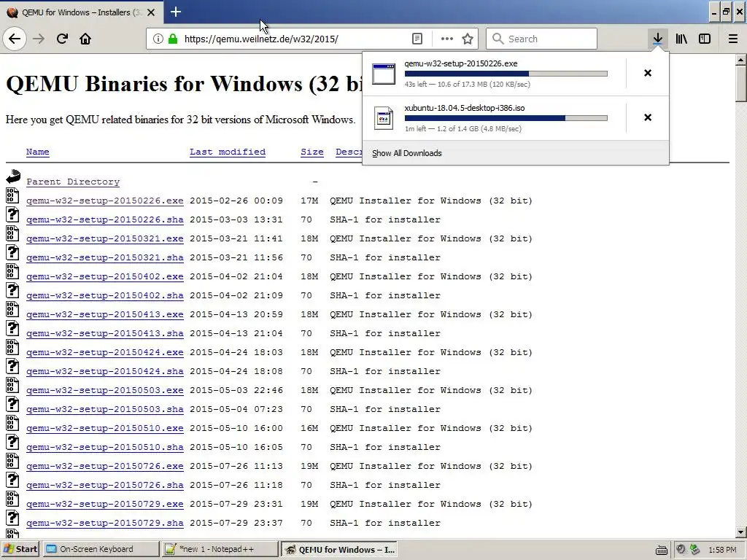Click unknown-file icon beside qemu-w32-setup-20150226.sha
747x560 pixels.
12,215
